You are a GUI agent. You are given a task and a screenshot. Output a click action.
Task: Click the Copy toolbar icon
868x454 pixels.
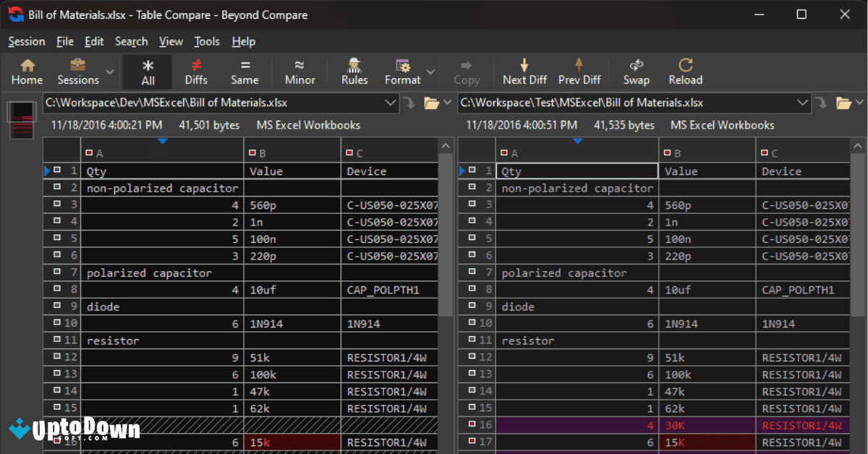point(467,71)
